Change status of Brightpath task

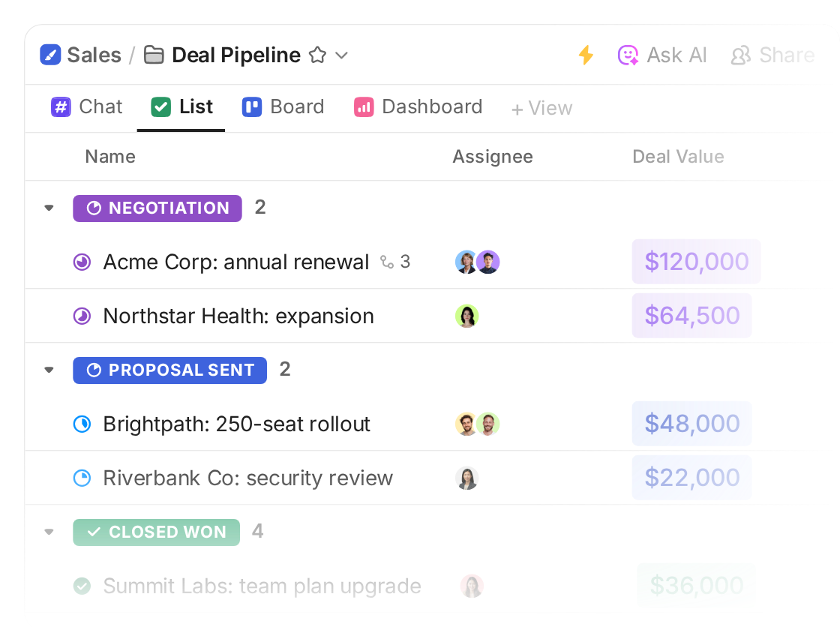[82, 424]
